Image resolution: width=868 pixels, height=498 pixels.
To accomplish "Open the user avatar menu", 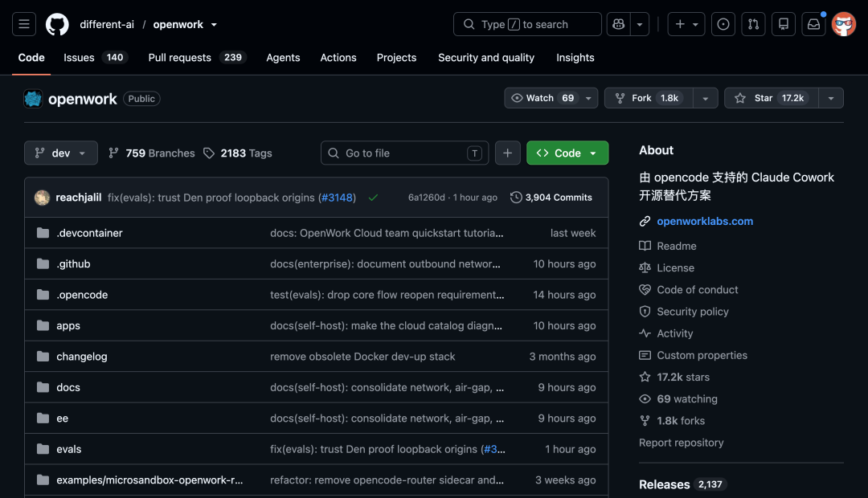I will point(844,24).
